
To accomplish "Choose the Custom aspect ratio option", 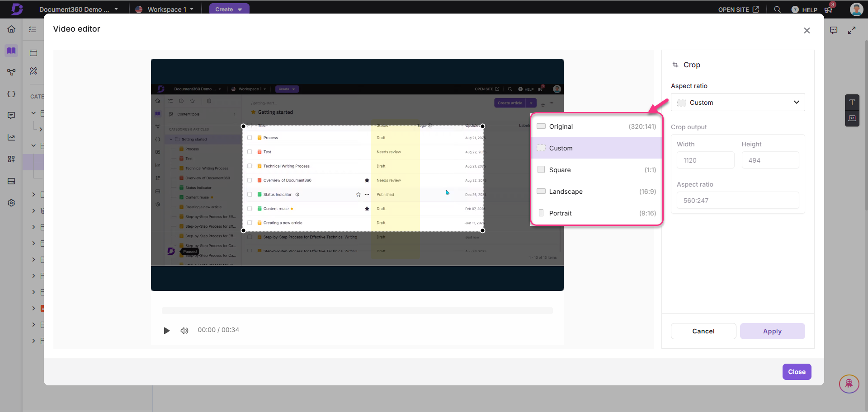I will [x=597, y=148].
